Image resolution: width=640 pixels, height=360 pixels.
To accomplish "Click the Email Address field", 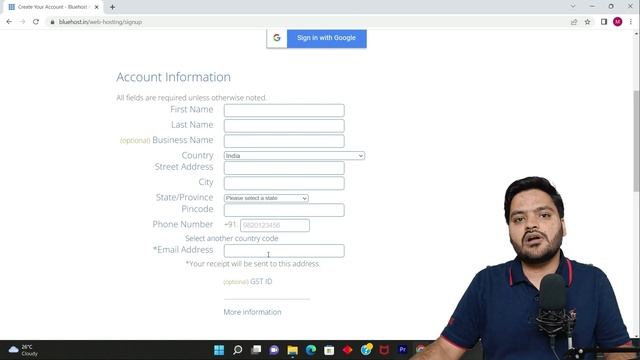I will (284, 251).
